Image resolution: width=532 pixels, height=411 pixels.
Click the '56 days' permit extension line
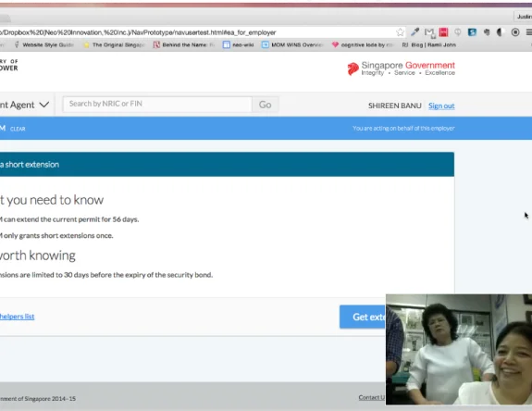[x=69, y=219]
